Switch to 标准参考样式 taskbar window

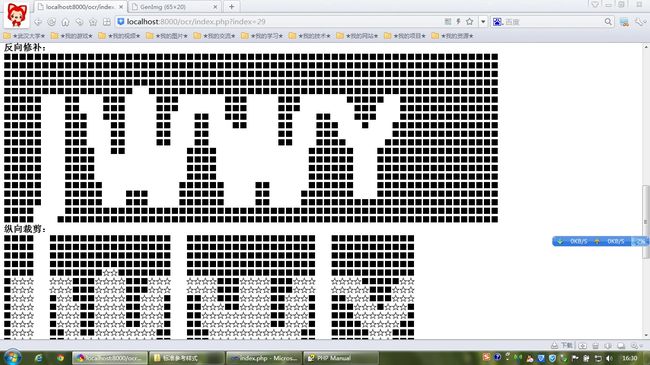187,358
